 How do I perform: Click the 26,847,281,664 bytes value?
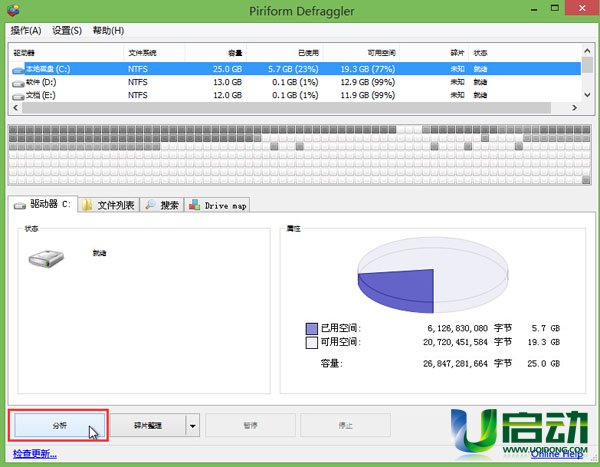[x=455, y=364]
